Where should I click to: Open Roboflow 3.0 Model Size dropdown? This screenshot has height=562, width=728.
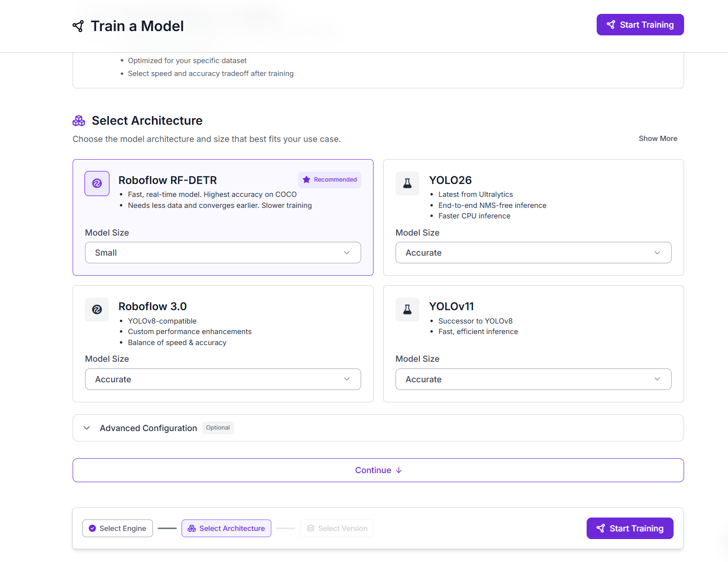(x=223, y=379)
